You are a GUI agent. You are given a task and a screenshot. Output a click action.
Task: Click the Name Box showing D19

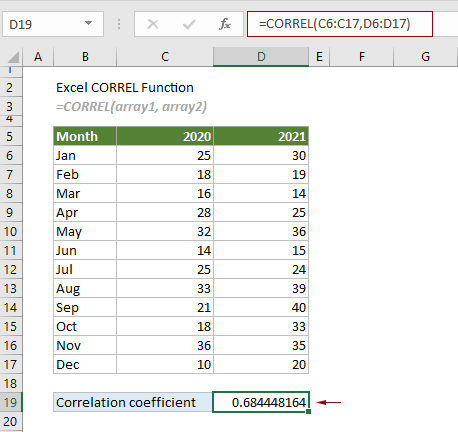click(53, 24)
